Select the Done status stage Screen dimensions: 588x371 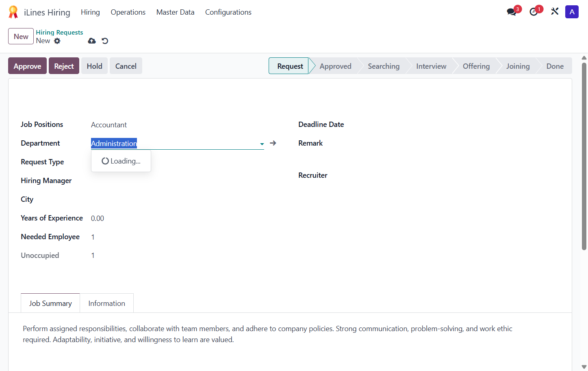click(x=555, y=66)
